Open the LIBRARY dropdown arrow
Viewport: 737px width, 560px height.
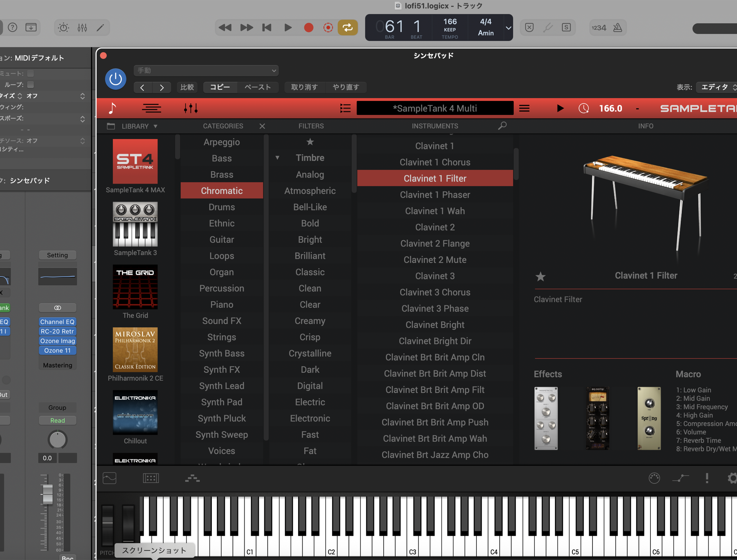coord(156,126)
